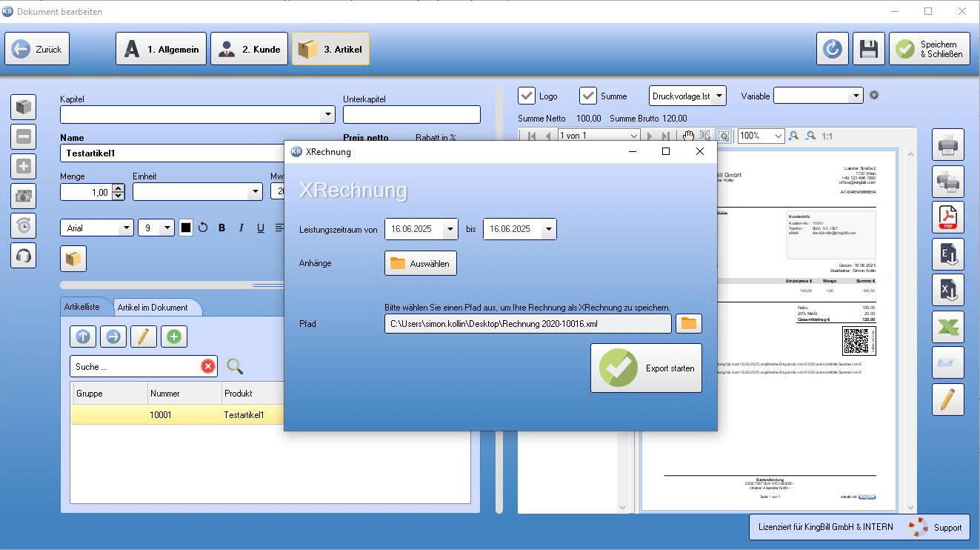Toggle the Summe checkbox
Image resolution: width=980 pixels, height=550 pixels.
tap(588, 96)
